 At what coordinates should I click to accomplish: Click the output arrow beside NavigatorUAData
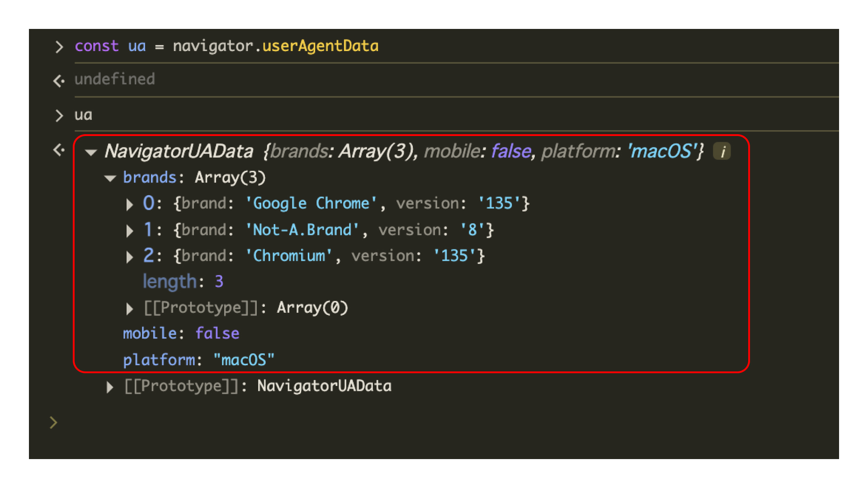(59, 150)
